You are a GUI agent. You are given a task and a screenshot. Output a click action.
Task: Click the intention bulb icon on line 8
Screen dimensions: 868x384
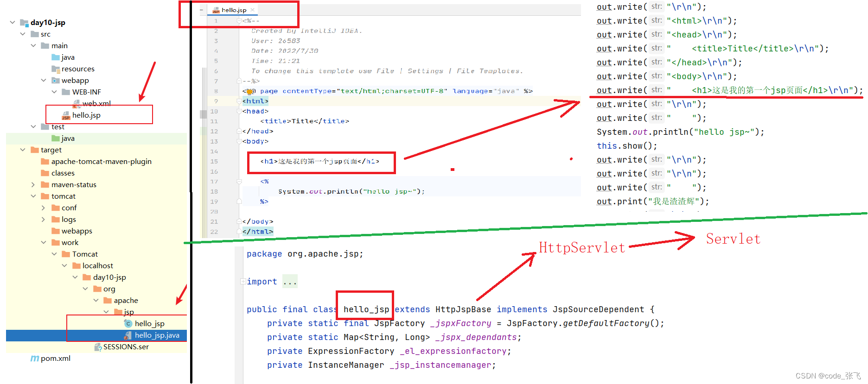tap(249, 92)
